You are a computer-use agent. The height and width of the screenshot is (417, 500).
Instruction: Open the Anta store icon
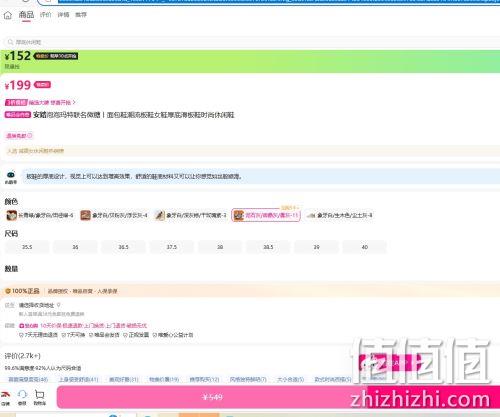coord(6,395)
